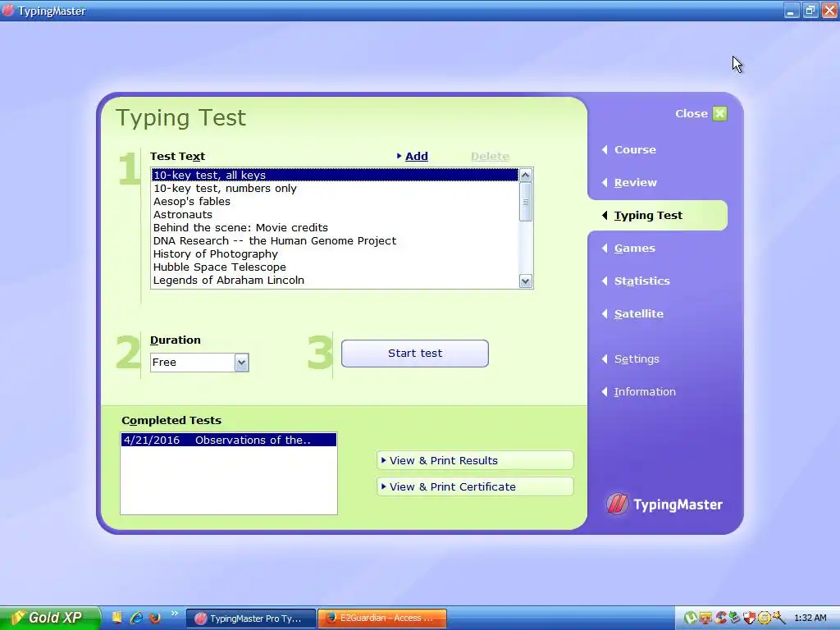This screenshot has height=630, width=840.
Task: Launch Internet Explorer from quick launch
Action: [x=136, y=618]
